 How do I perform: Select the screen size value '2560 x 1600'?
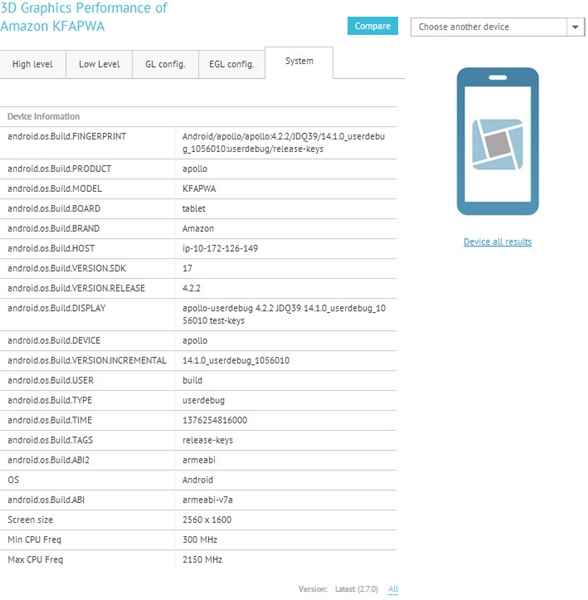pos(207,520)
